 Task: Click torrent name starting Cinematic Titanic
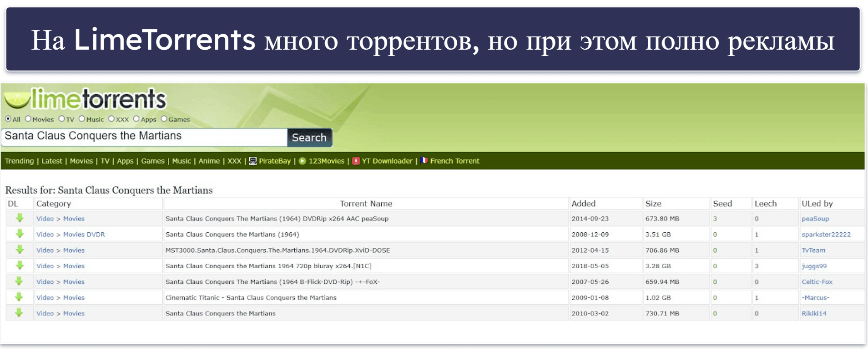251,297
